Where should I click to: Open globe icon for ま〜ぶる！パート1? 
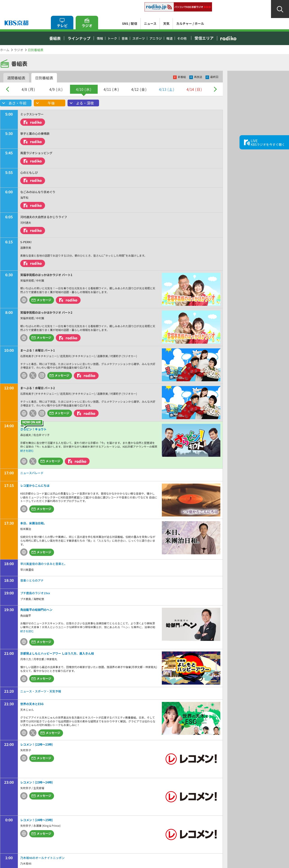click(24, 375)
